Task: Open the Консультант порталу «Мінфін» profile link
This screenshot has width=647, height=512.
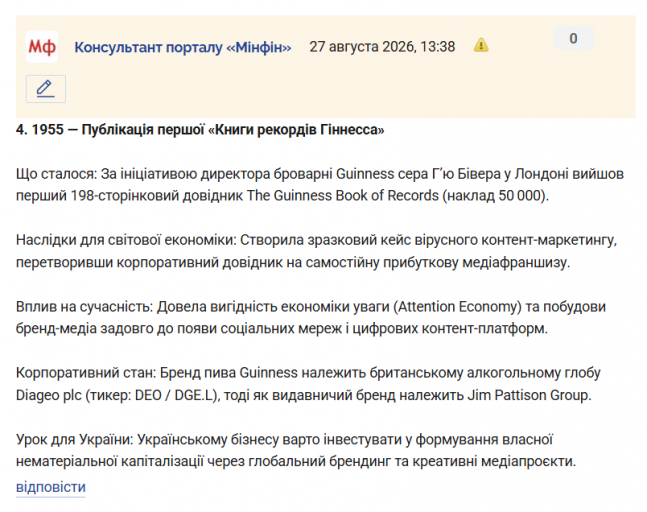Action: pos(183,47)
